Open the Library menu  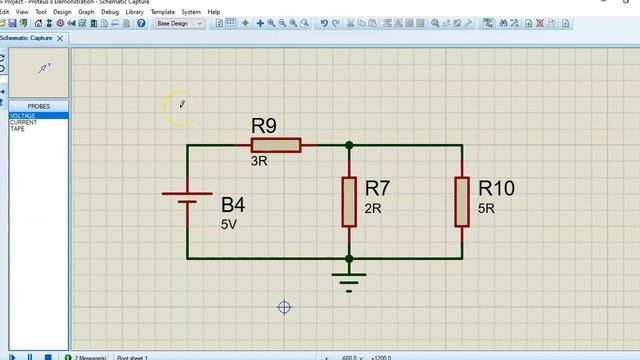134,12
